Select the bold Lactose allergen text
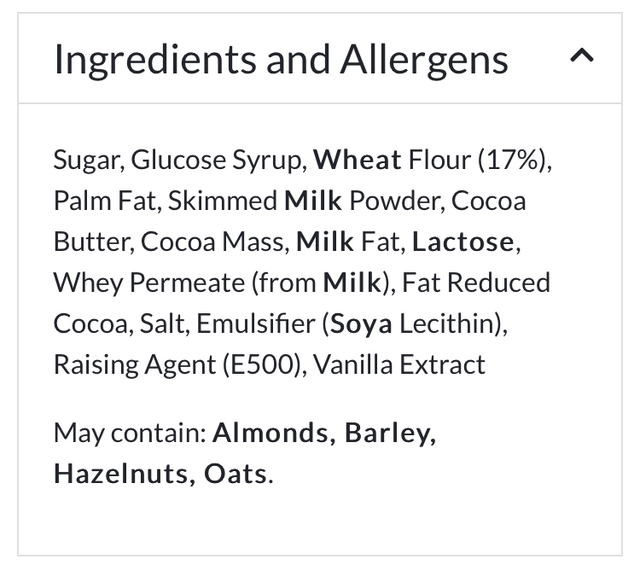This screenshot has width=640, height=565. 463,242
